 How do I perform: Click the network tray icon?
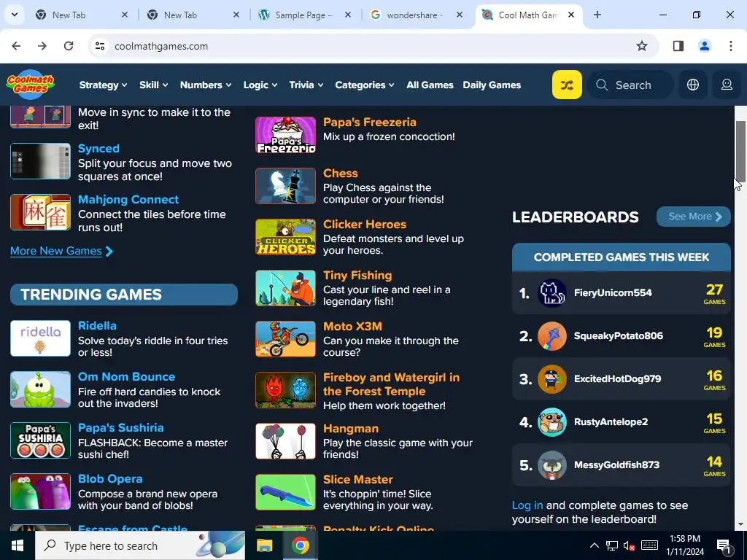(612, 545)
